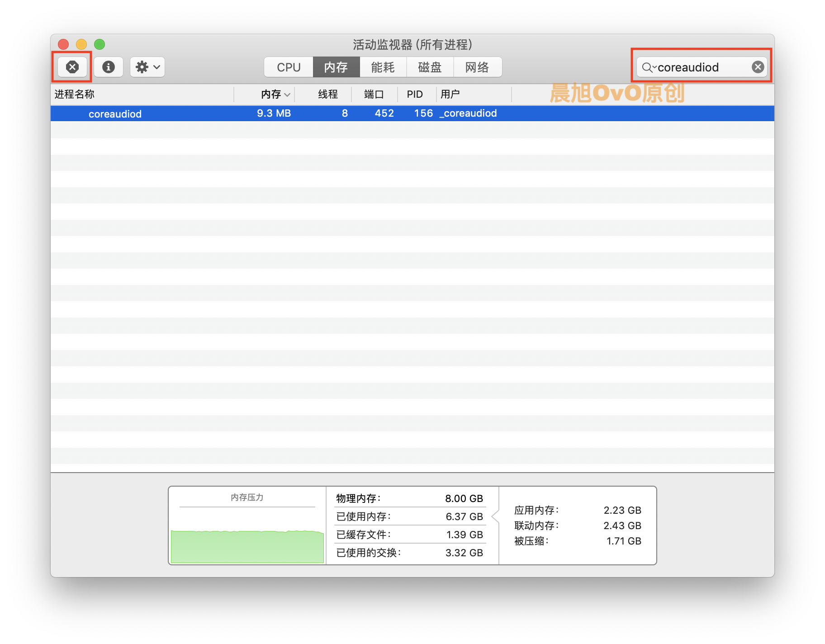Switch to the 磁盘 tab

(x=430, y=67)
